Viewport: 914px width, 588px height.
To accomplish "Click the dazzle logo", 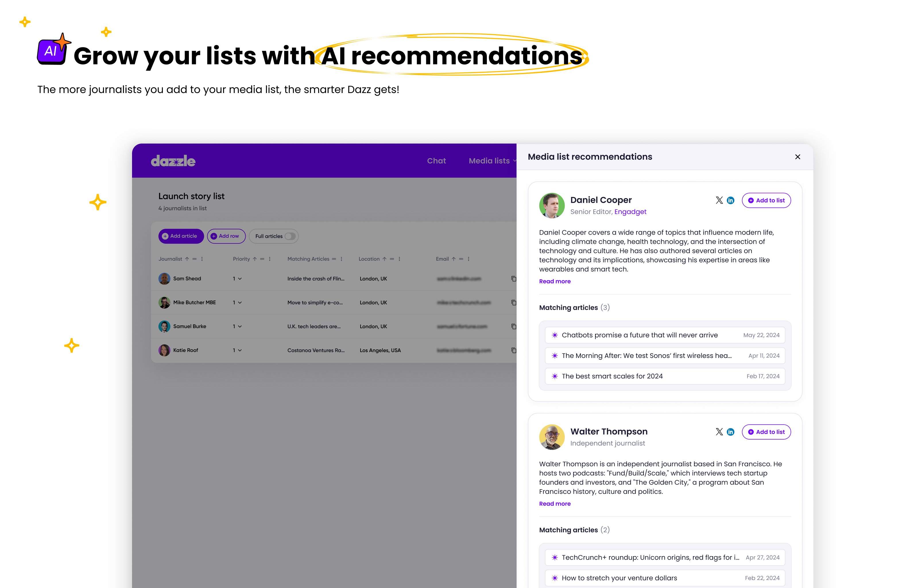I will 173,161.
